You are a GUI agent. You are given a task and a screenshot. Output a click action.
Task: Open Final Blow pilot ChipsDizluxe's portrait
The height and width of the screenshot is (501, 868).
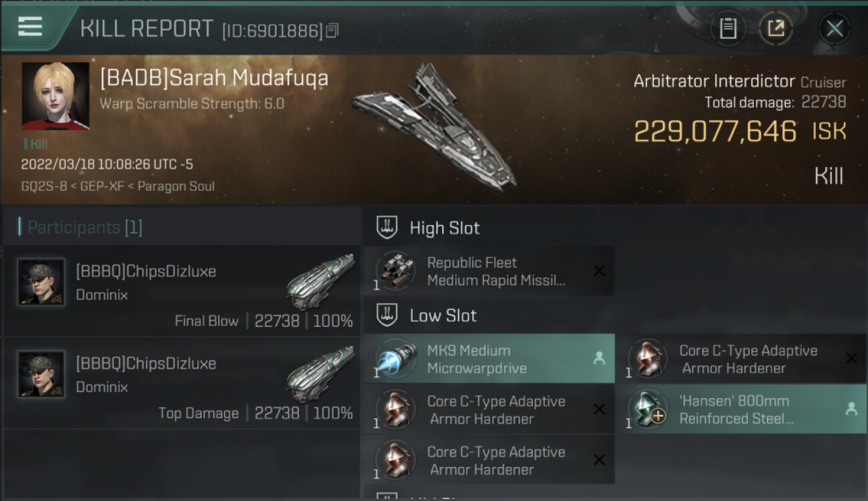41,282
